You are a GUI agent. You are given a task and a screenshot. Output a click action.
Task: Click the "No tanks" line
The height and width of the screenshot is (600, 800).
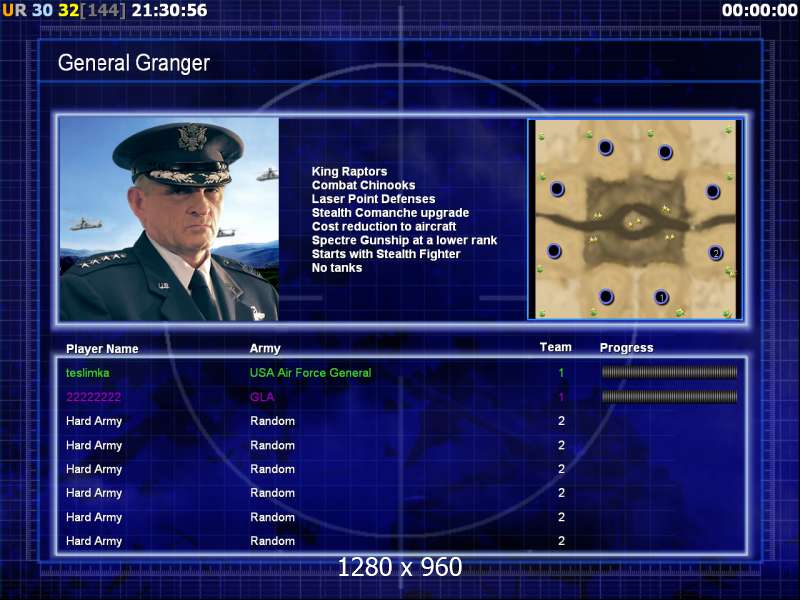coord(337,268)
